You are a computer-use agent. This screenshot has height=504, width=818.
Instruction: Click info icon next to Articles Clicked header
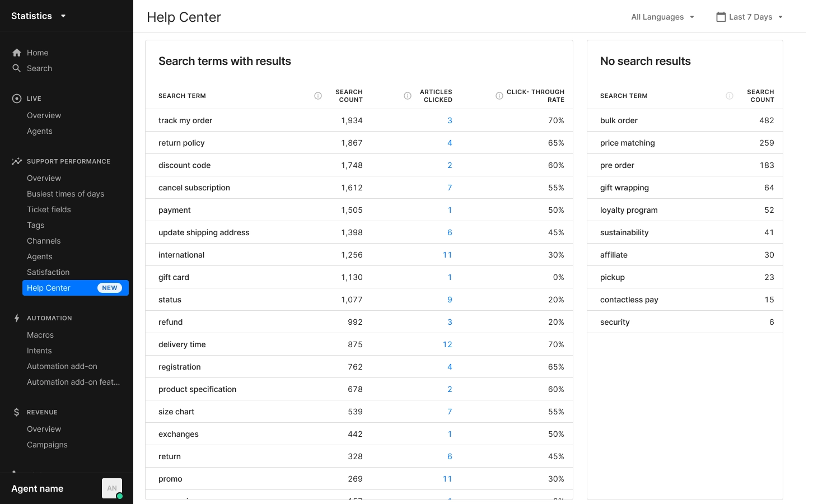[x=408, y=96]
